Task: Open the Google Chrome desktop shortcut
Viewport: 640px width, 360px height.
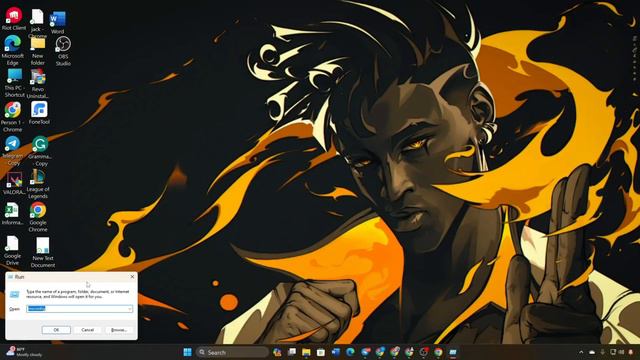Action: [x=38, y=217]
